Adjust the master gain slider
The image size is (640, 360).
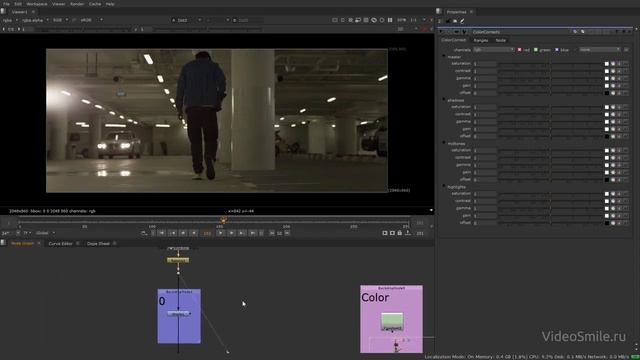coord(550,86)
